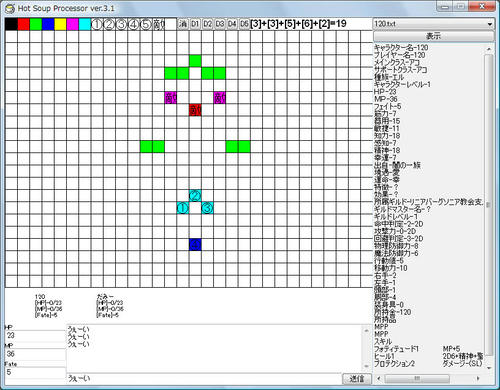
Task: Roll three dice with D3 button
Action: point(220,24)
